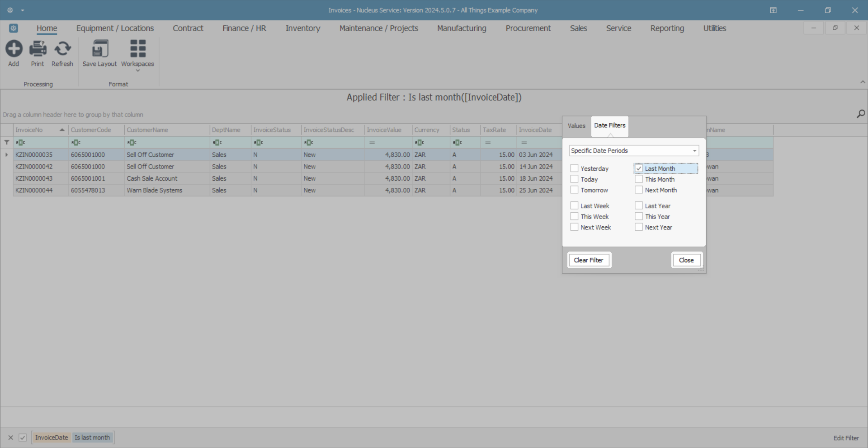Open Status filter condition icon
868x448 pixels.
458,143
